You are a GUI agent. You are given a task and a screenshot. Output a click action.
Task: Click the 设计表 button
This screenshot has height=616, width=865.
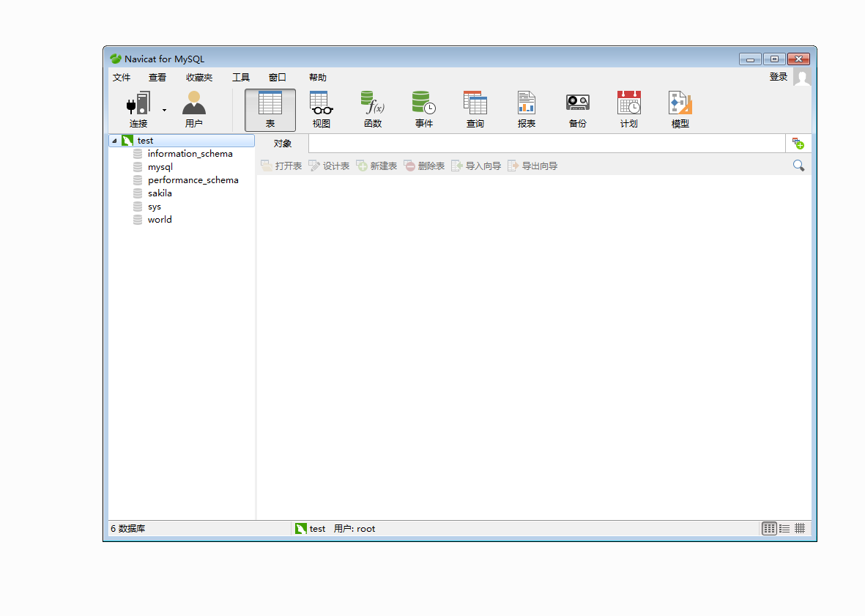coord(329,166)
